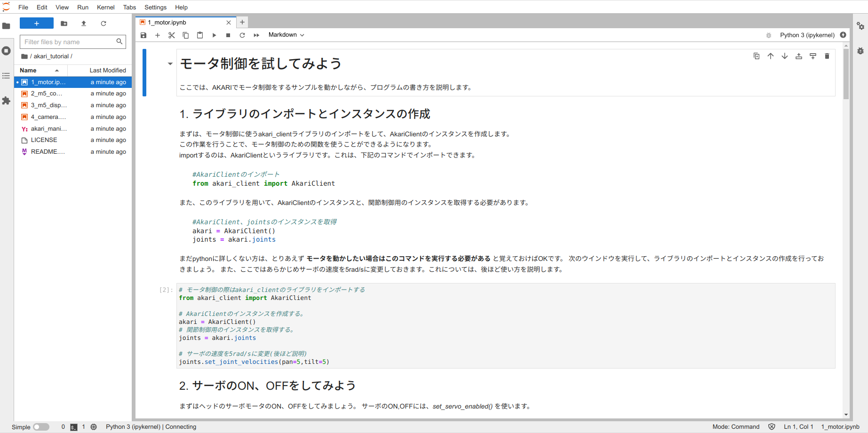Move the selected cell down

[x=785, y=56]
